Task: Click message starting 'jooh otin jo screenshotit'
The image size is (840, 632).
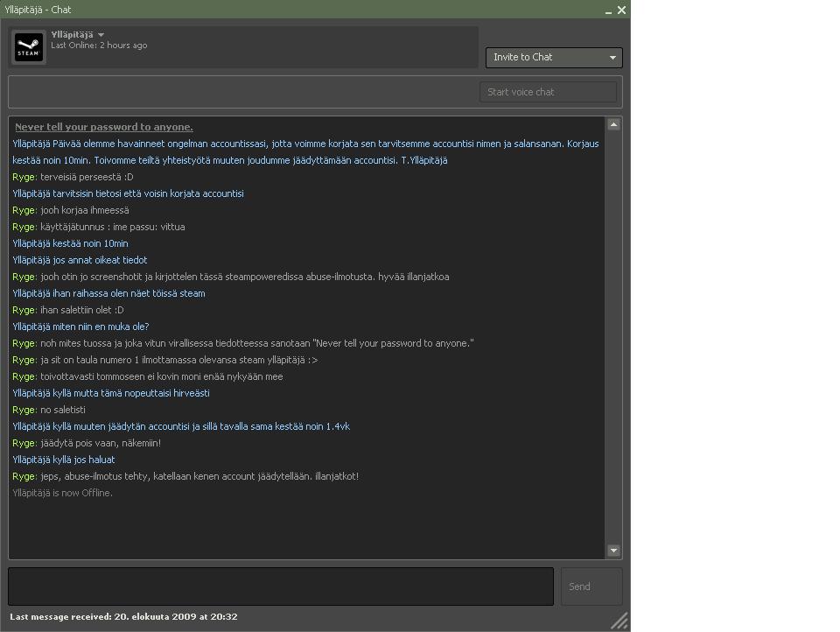Action: (245, 277)
